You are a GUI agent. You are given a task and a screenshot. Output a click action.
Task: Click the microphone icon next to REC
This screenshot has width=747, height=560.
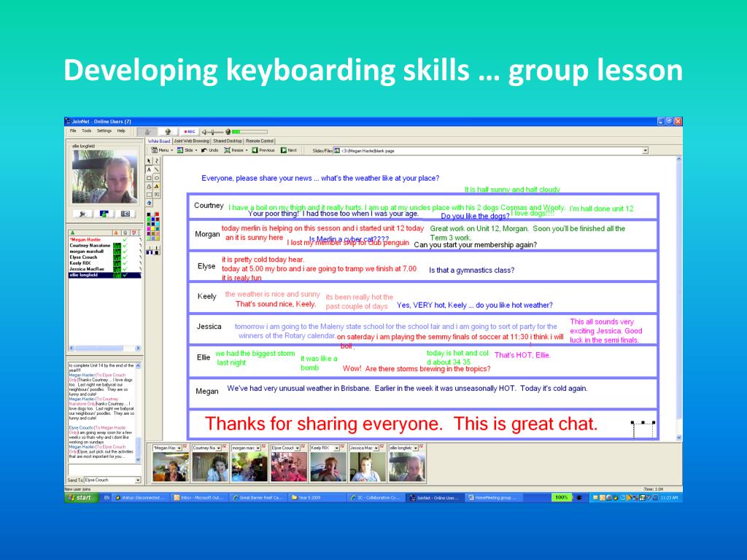pos(168,131)
